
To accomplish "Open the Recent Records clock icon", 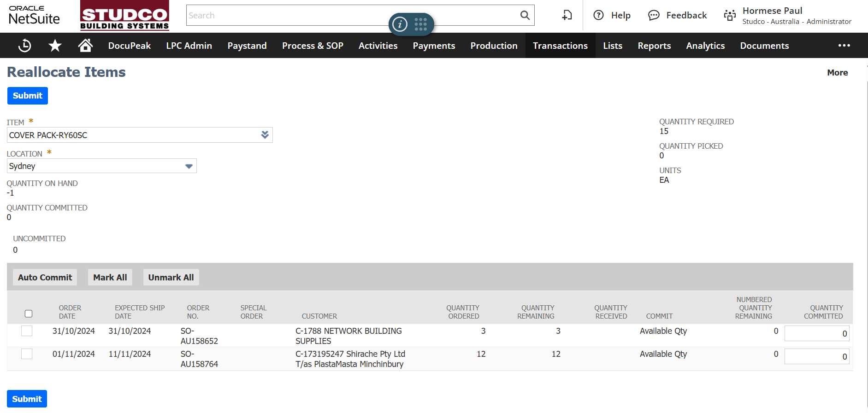I will [x=24, y=46].
